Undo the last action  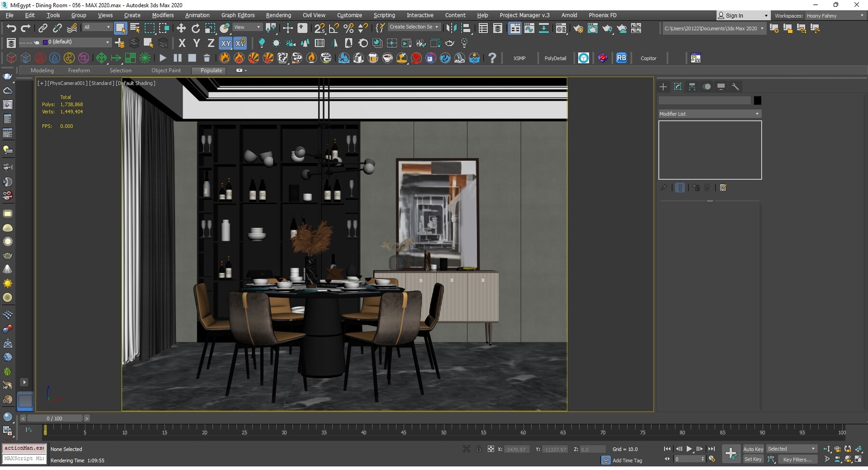[x=12, y=27]
